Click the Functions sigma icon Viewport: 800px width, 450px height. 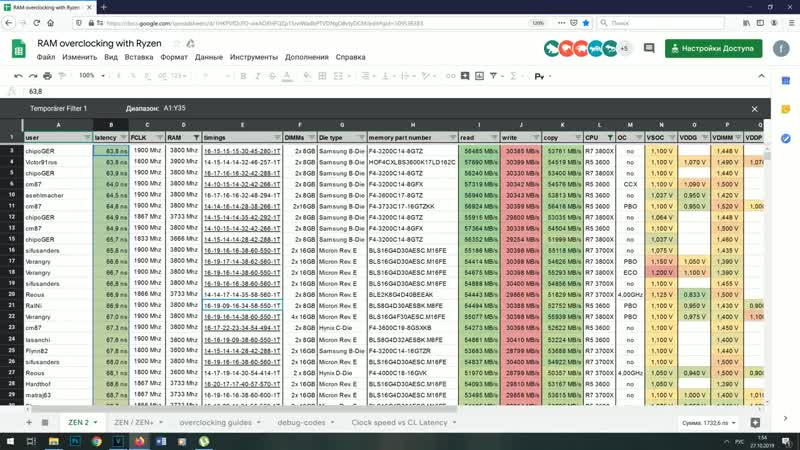513,76
